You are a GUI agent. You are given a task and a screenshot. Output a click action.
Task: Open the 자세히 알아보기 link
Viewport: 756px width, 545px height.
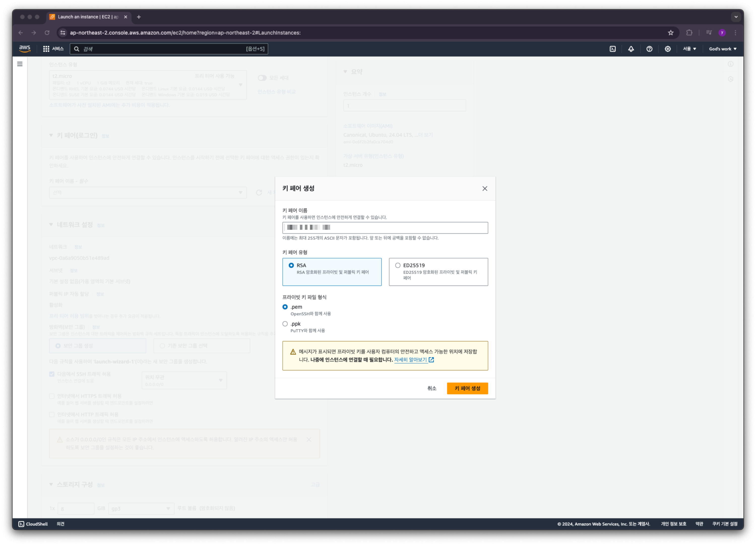pos(410,360)
